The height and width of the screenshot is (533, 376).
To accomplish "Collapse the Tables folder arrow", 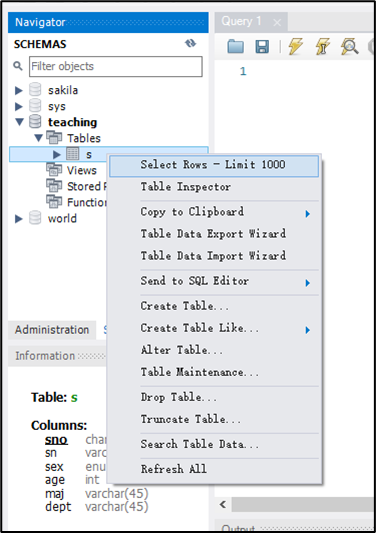I will click(x=38, y=138).
